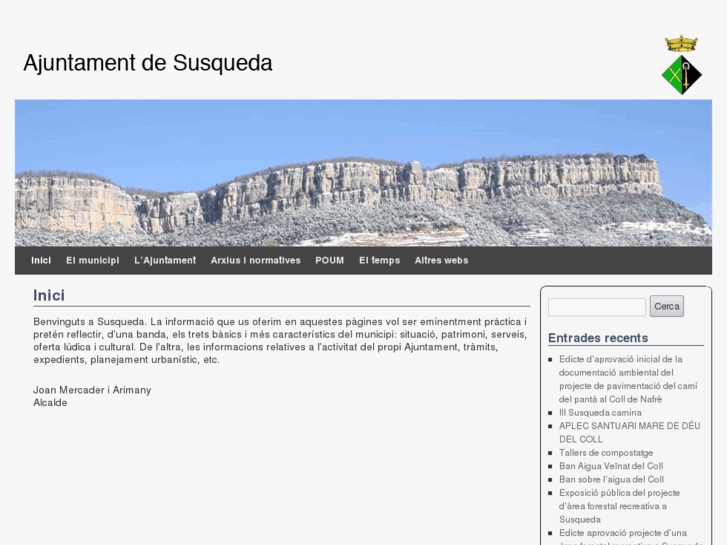Select Arxius i normatives in the navigation bar

(255, 260)
